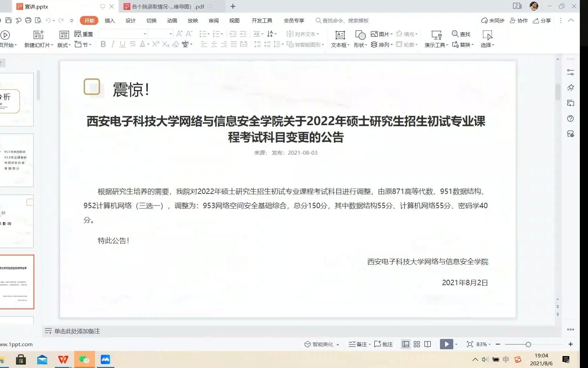
Task: Select center text alignment
Action: click(x=214, y=44)
